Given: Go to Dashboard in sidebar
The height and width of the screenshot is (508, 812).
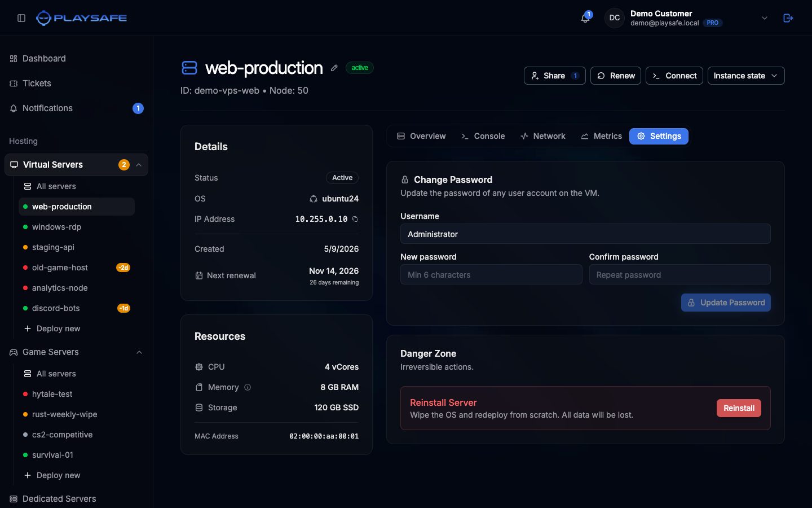Looking at the screenshot, I should click(x=76, y=59).
